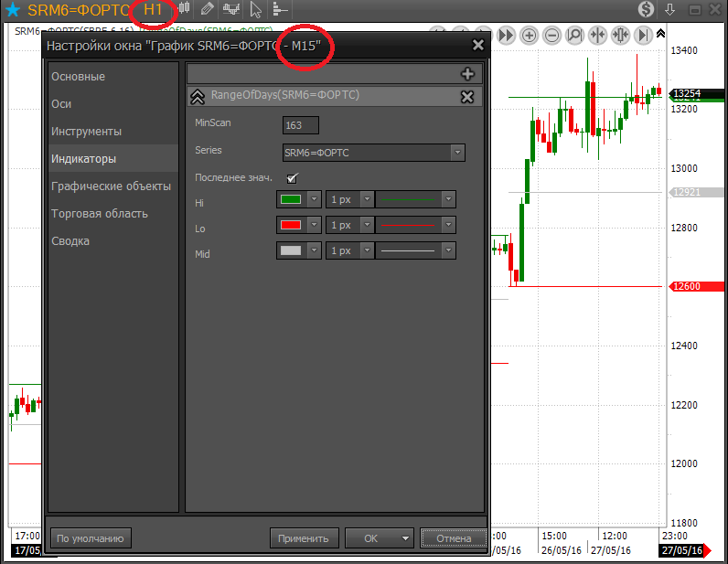Click the MinScan value input field
Screen dimensions: 728x564
301,125
